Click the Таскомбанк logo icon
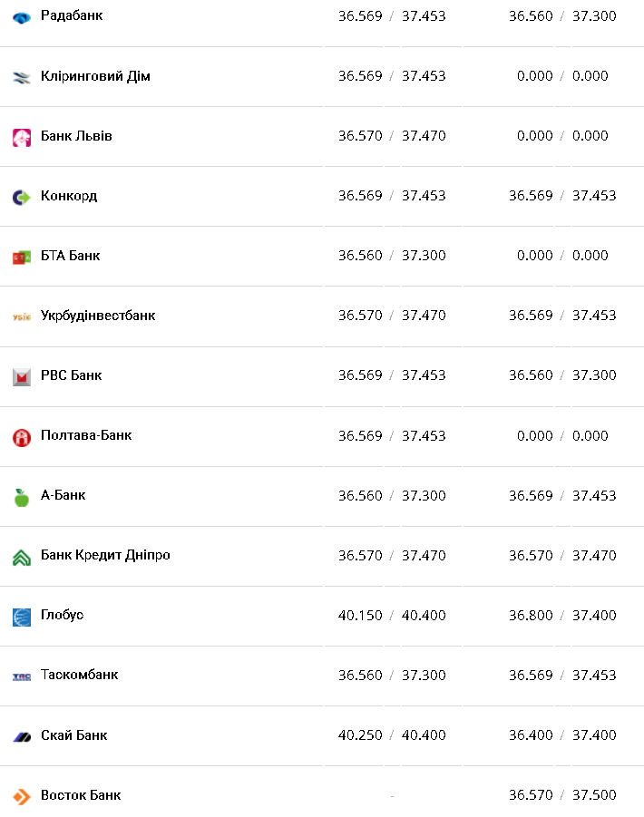 coord(22,676)
